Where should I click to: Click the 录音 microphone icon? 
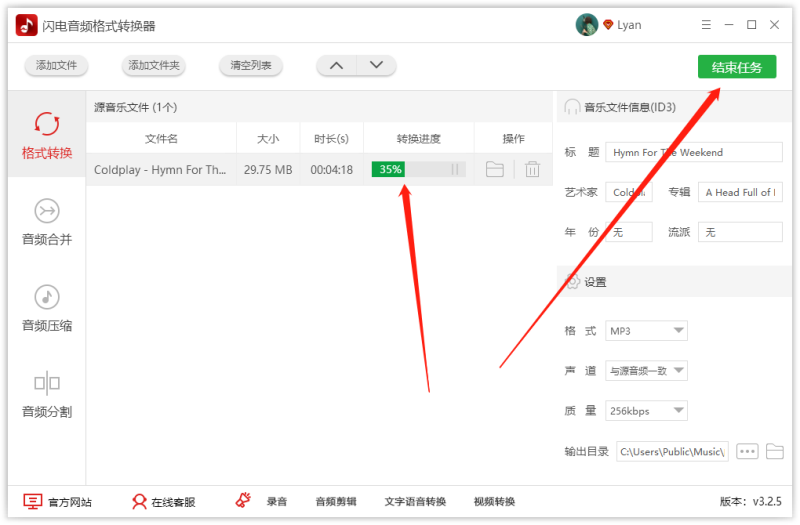(243, 500)
